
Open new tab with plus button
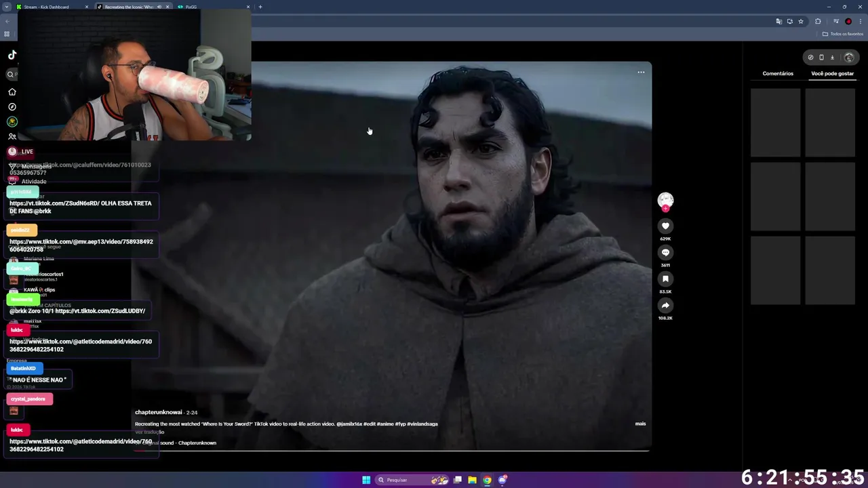[260, 7]
